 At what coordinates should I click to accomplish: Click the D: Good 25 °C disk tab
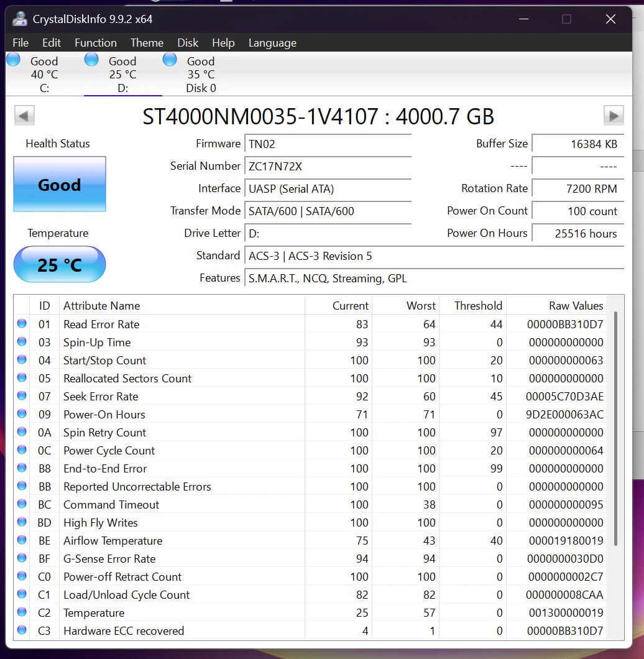point(122,75)
